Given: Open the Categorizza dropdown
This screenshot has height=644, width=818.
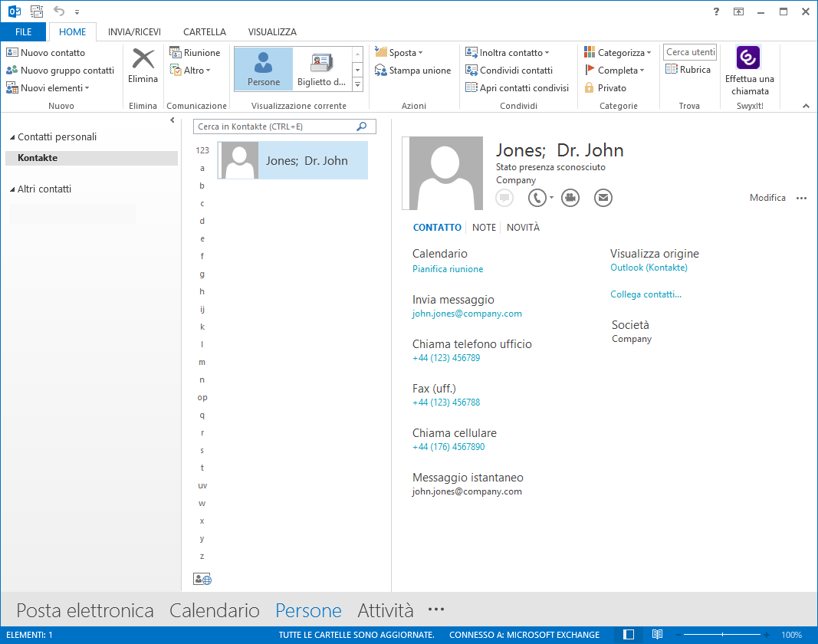Looking at the screenshot, I should coord(617,53).
